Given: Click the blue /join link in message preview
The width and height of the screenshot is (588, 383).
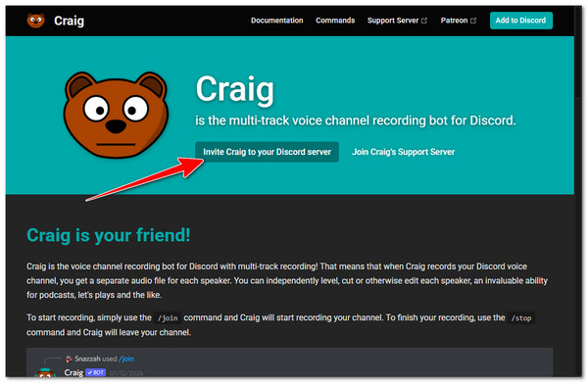Looking at the screenshot, I should point(126,359).
